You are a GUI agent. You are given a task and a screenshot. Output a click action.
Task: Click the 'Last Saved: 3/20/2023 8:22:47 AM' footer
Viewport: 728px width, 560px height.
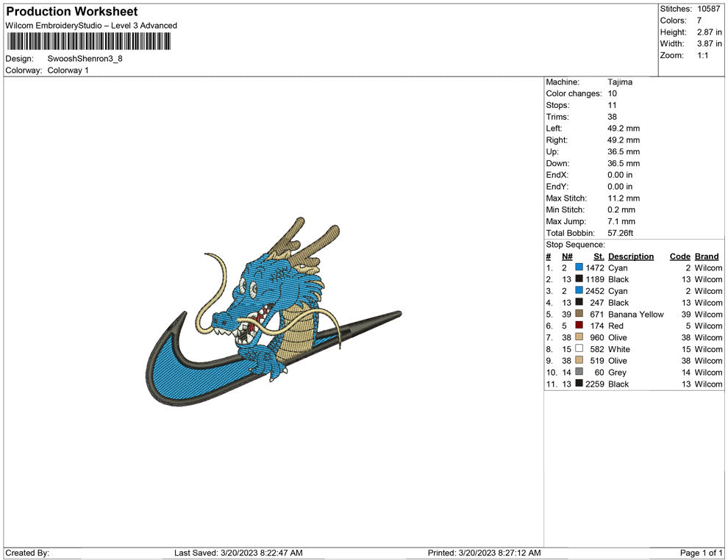[x=238, y=553]
